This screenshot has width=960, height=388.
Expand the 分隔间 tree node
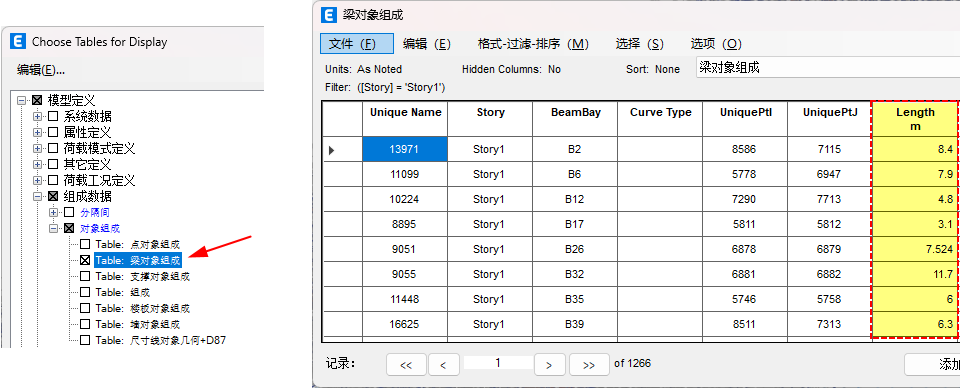54,212
